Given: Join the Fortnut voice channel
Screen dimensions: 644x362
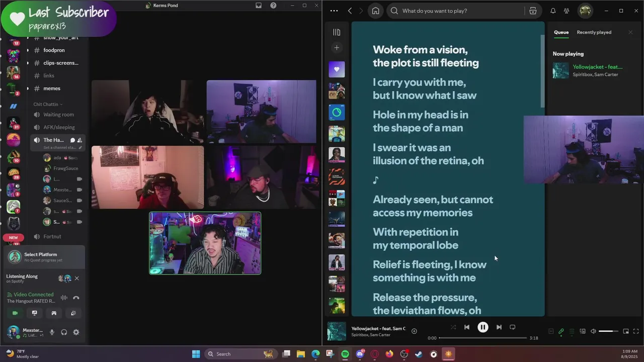Looking at the screenshot, I should [x=52, y=237].
